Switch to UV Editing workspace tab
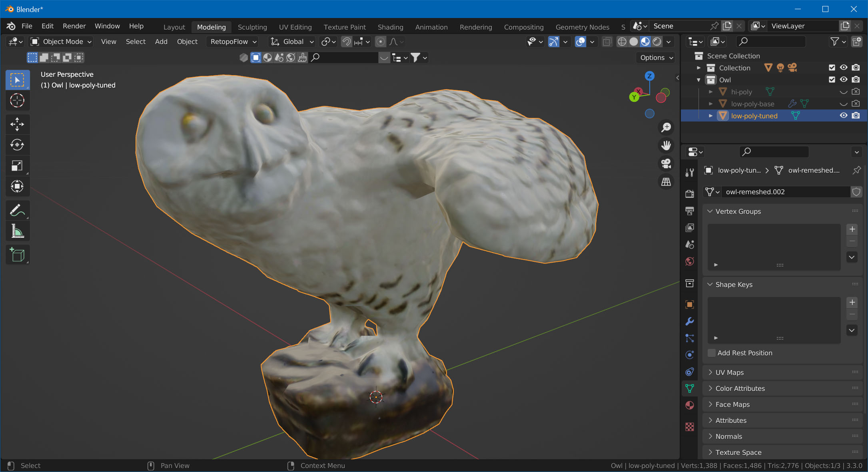The width and height of the screenshot is (868, 472). tap(295, 27)
